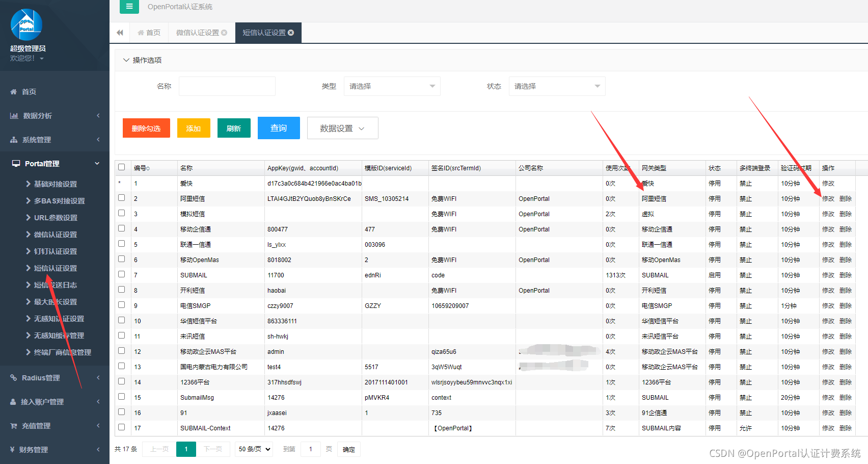
Task: Toggle the sidebar with the hamburger menu icon
Action: (x=129, y=6)
